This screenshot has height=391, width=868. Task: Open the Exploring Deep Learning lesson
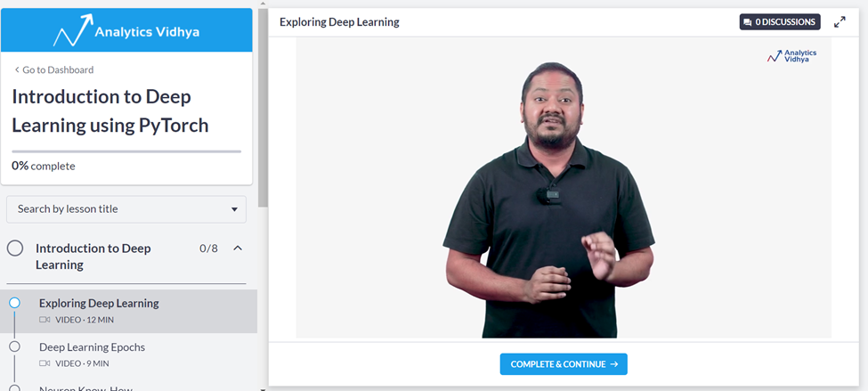click(99, 303)
